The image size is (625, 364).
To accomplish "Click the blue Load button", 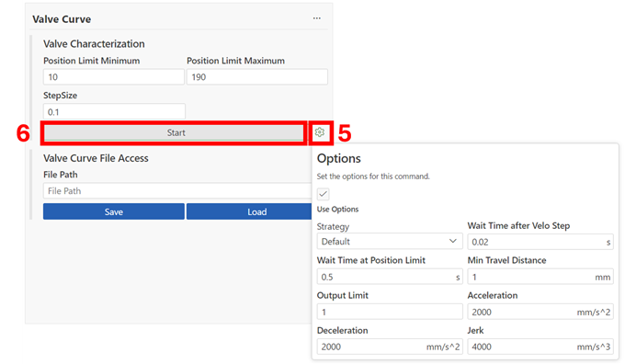I will click(249, 211).
